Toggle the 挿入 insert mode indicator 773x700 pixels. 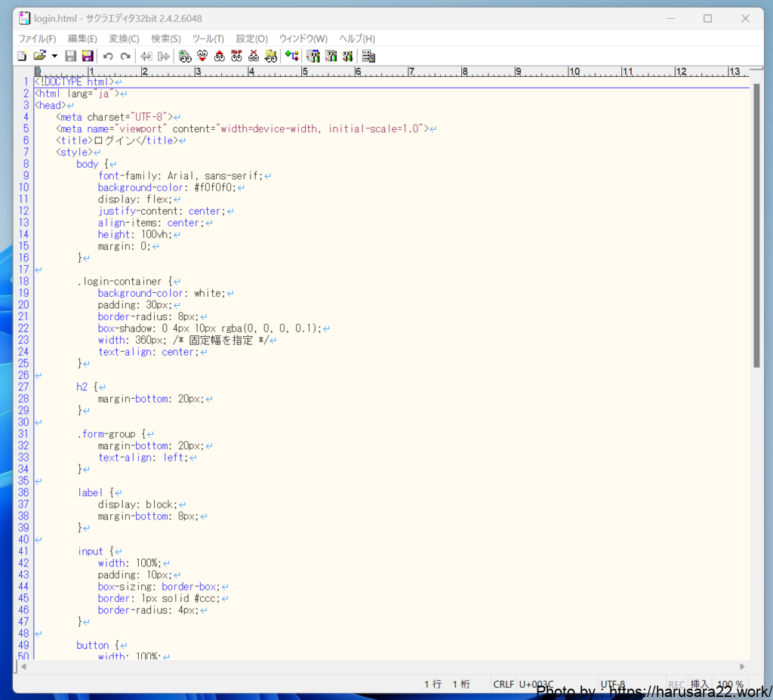point(699,684)
